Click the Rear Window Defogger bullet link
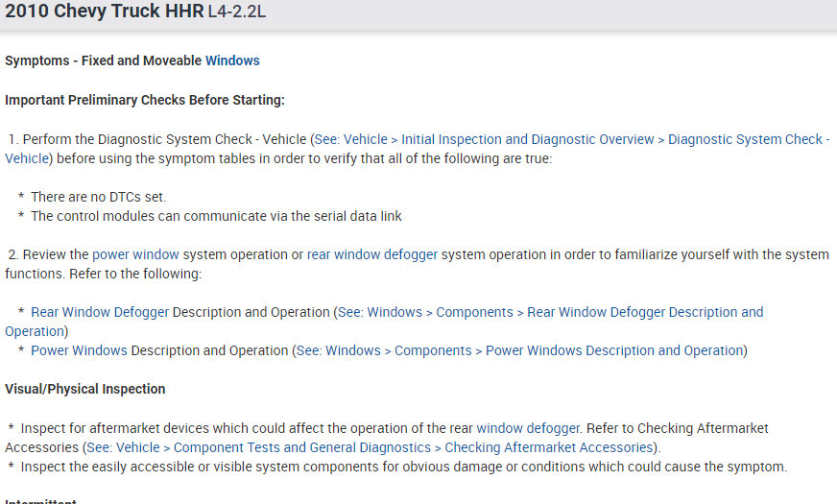Viewport: 837px width, 504px height. [x=100, y=312]
